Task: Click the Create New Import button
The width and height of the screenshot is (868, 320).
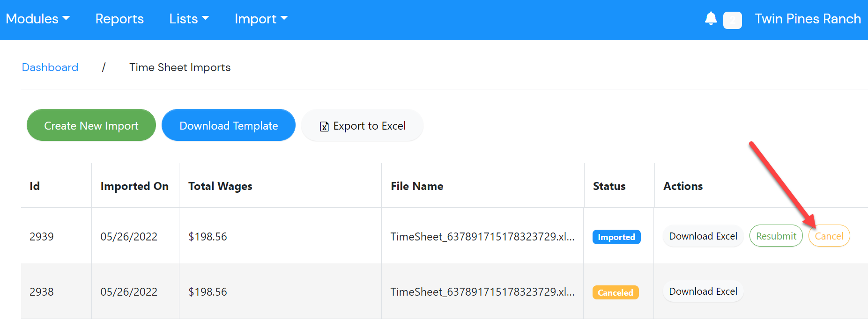Action: click(91, 125)
